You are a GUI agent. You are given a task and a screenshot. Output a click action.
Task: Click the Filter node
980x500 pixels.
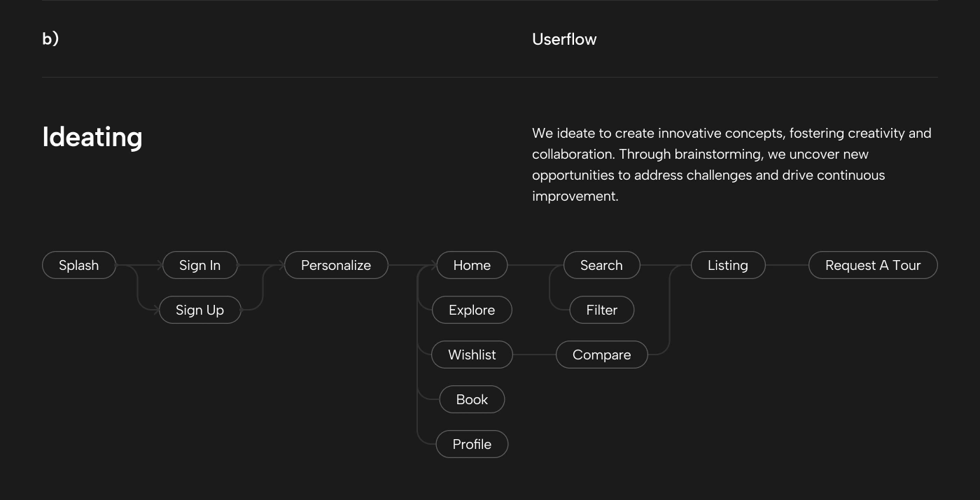pos(601,310)
